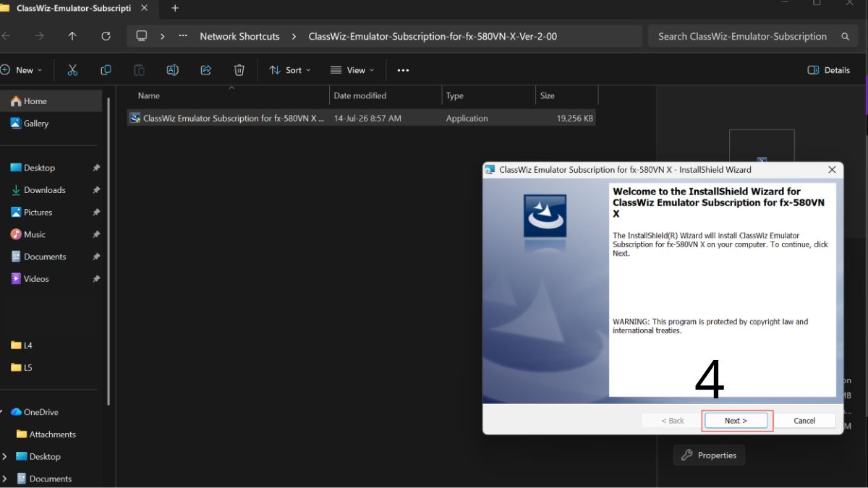Expand the OneDrive Documents tree node
This screenshot has height=488, width=868.
pos(5,479)
